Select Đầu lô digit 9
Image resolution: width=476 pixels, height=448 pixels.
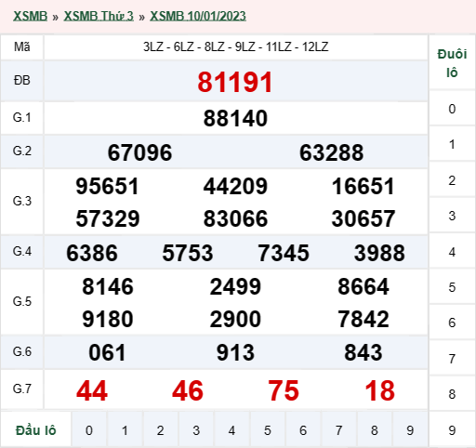(x=410, y=430)
